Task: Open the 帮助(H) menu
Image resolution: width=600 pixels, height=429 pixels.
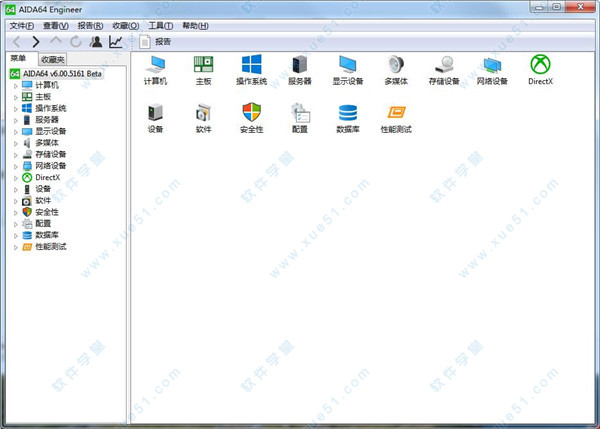Action: [x=196, y=26]
